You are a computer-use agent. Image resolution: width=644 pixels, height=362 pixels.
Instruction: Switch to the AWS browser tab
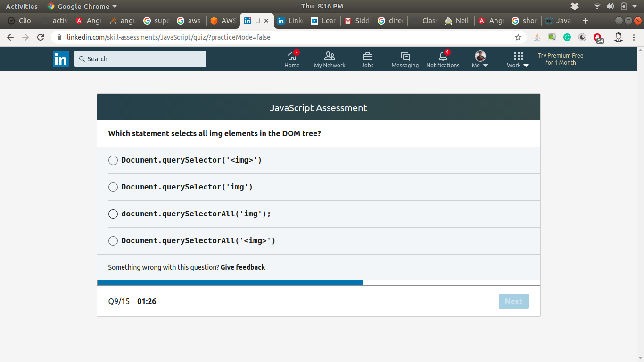pos(223,21)
